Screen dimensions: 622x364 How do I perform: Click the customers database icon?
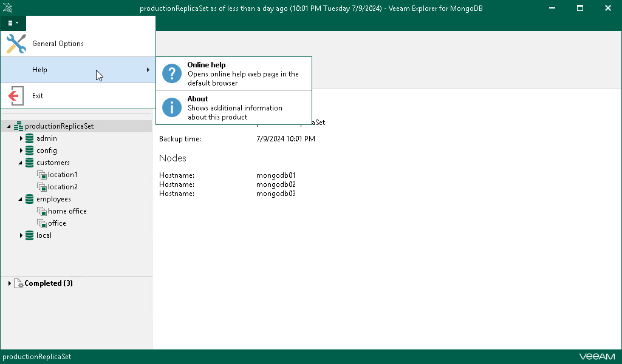pos(29,163)
